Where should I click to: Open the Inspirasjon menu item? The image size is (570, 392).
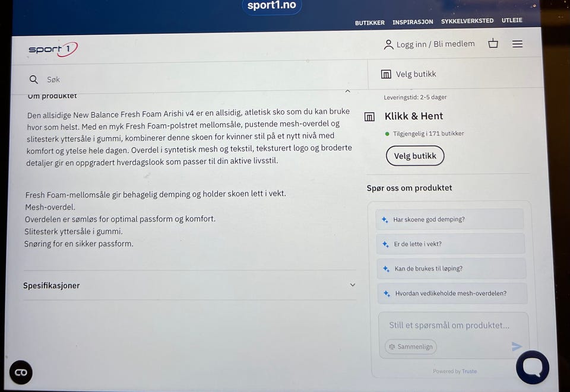click(413, 22)
